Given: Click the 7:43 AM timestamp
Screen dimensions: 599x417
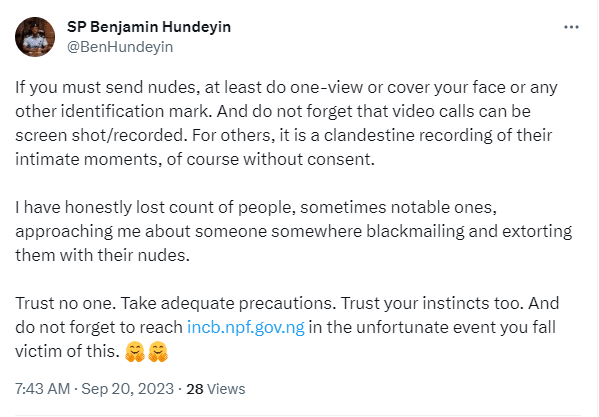Looking at the screenshot, I should click(42, 389).
